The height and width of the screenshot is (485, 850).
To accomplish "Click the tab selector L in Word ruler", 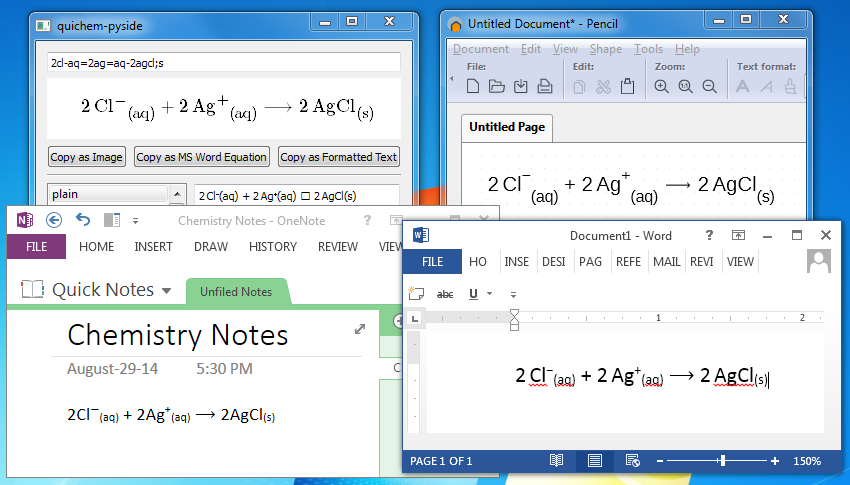I will (x=415, y=319).
